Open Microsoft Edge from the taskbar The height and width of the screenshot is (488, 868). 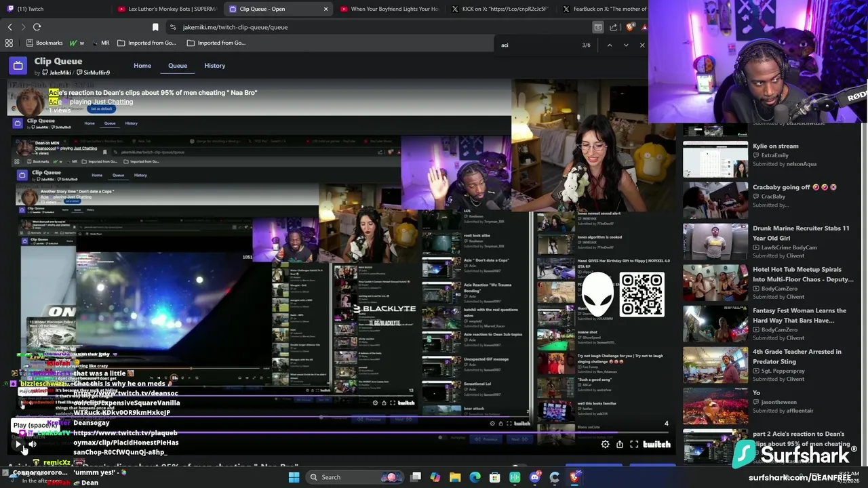[475, 477]
